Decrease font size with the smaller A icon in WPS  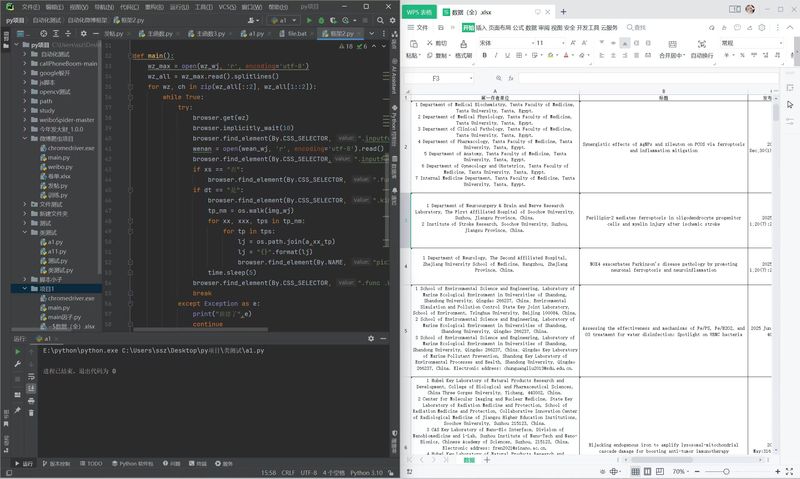coord(584,43)
